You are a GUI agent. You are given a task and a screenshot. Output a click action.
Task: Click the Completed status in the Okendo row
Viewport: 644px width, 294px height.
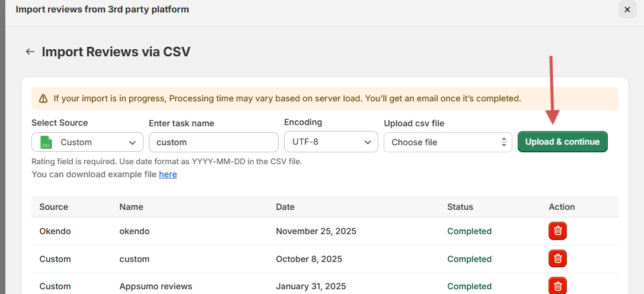point(469,231)
